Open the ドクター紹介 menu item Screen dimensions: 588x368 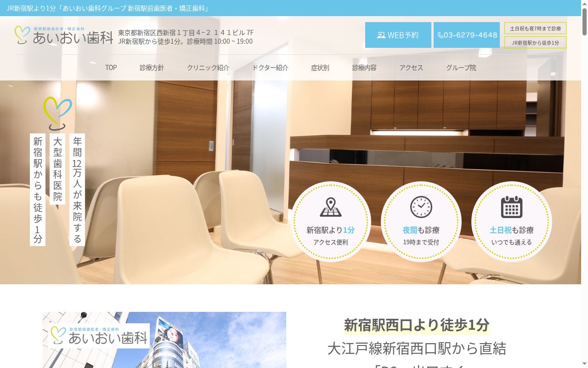pos(270,68)
